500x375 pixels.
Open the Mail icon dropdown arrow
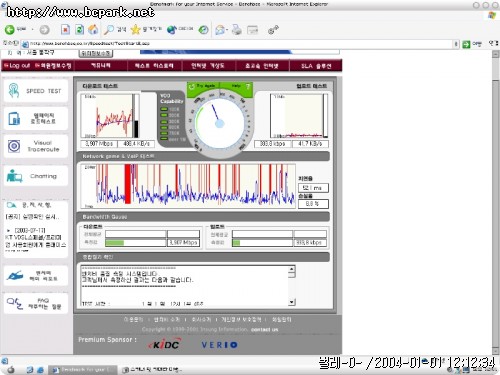pyautogui.click(x=227, y=30)
